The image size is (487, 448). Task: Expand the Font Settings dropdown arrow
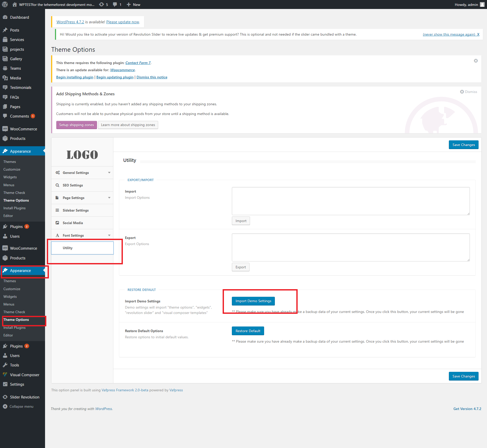coord(109,235)
